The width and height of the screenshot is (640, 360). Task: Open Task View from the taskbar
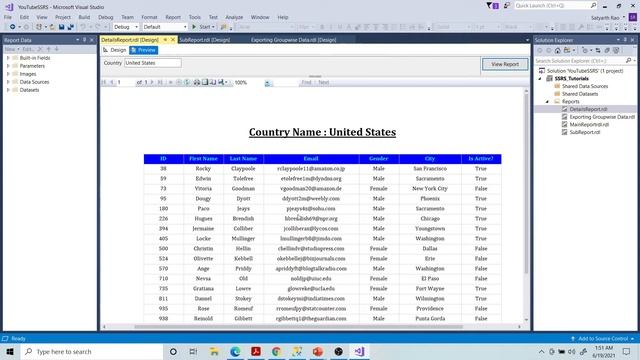click(193, 351)
